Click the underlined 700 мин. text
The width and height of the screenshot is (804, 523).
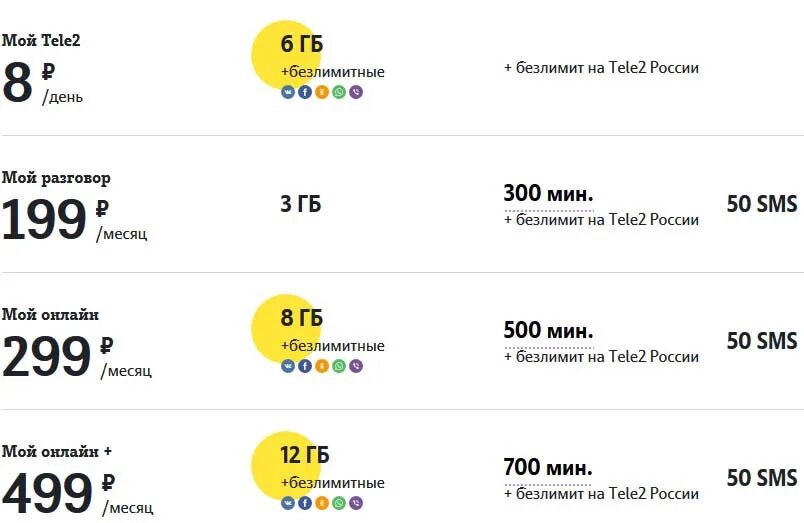point(548,468)
